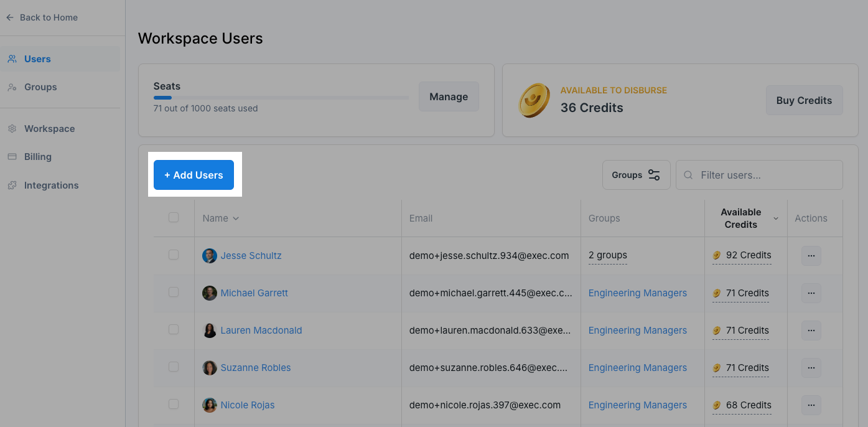Click the Back to Home arrow icon

pos(10,17)
